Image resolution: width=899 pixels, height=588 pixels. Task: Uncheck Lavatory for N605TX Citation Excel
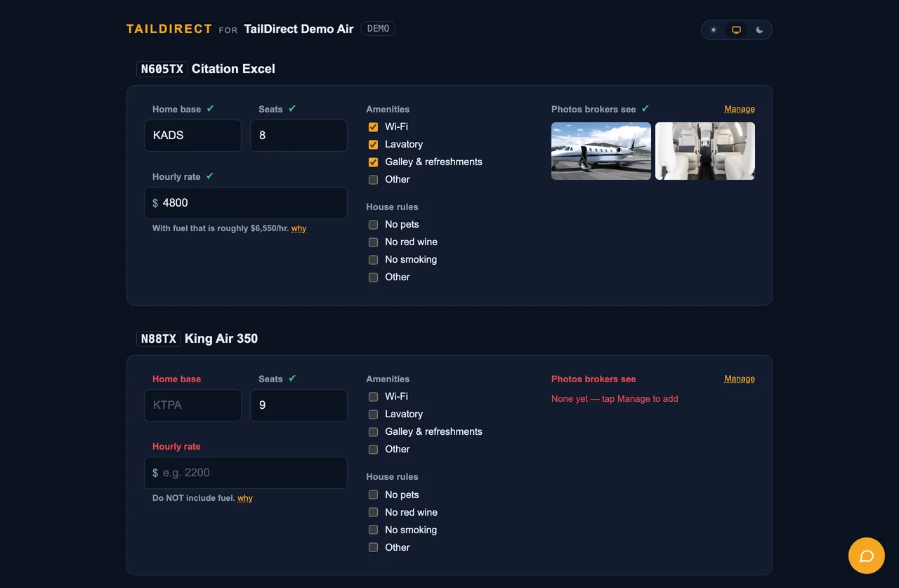373,145
